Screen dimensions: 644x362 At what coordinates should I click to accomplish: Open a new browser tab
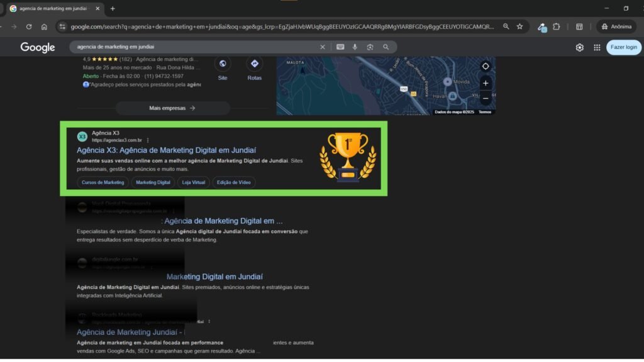coord(113,8)
